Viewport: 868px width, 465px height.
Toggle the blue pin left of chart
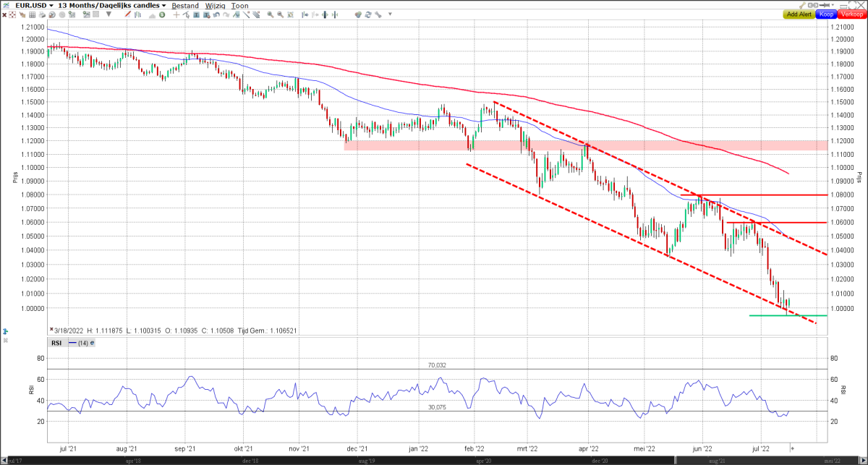pyautogui.click(x=5, y=331)
